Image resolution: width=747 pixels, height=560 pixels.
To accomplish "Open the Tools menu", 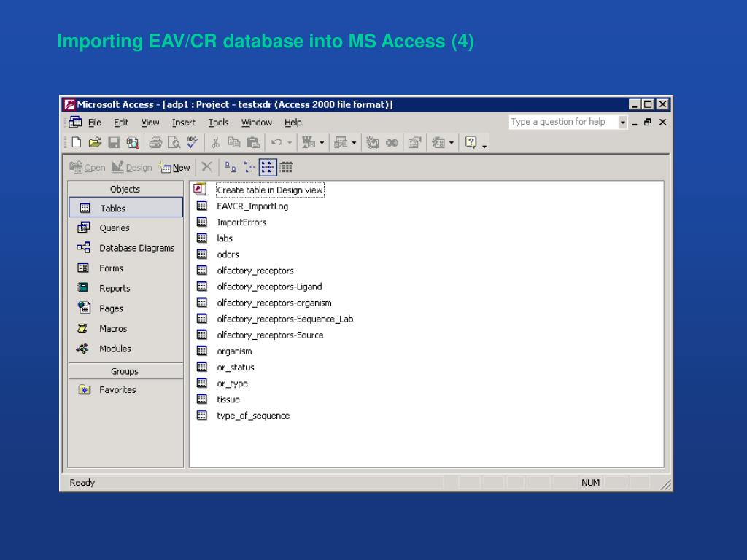I will tap(218, 122).
